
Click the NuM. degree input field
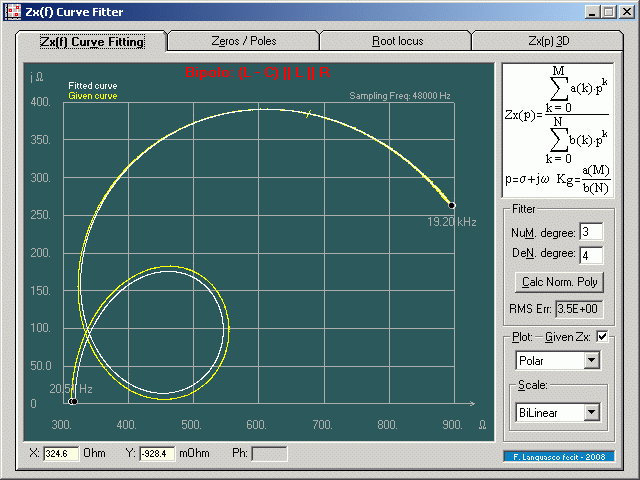tap(591, 232)
